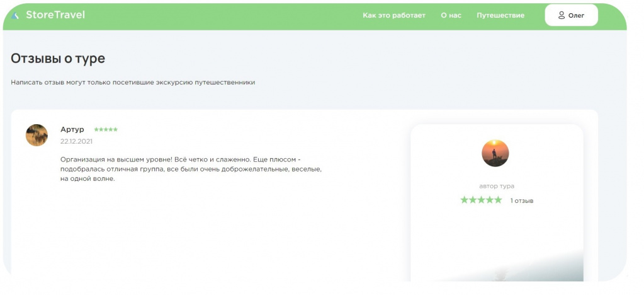644x295 pixels.
Task: Click the review text about Организация
Action: (x=191, y=169)
